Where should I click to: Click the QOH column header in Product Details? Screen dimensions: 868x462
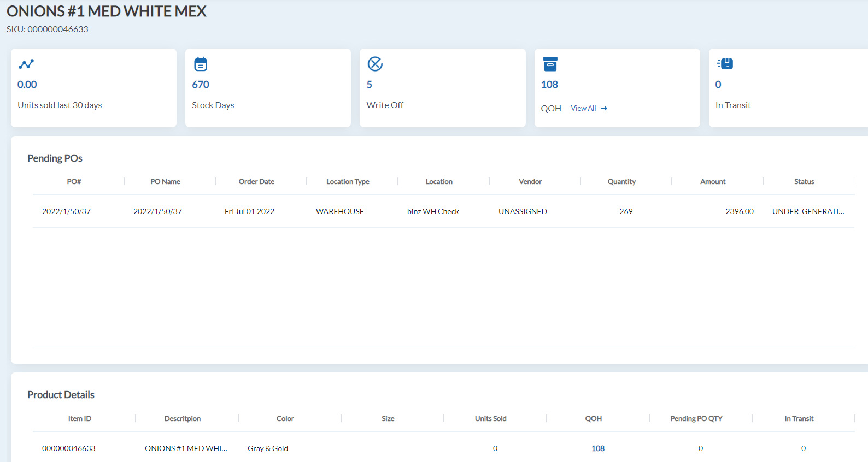(x=594, y=419)
